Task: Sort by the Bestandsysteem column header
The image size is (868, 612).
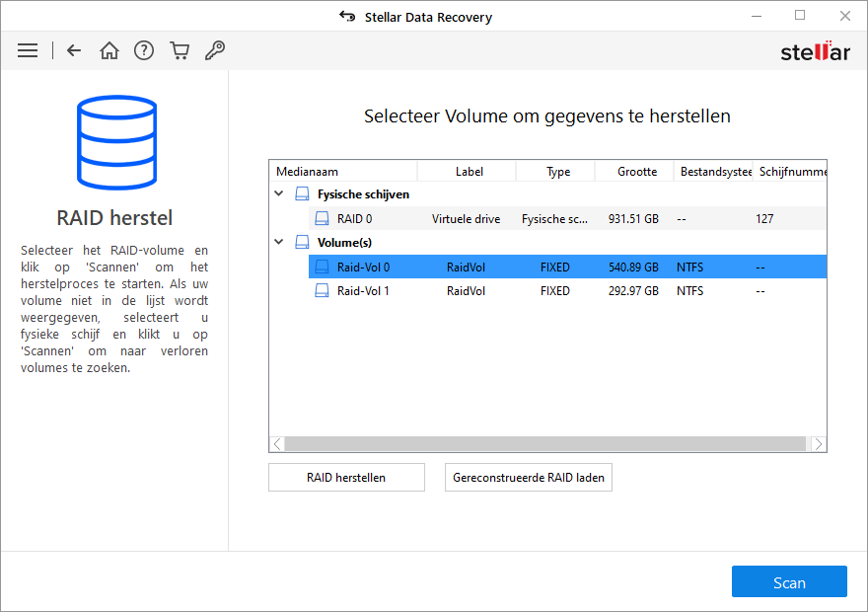Action: point(713,172)
